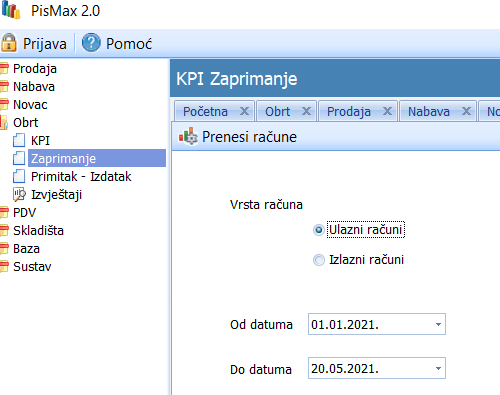Click the KPI document icon

pyautogui.click(x=19, y=140)
